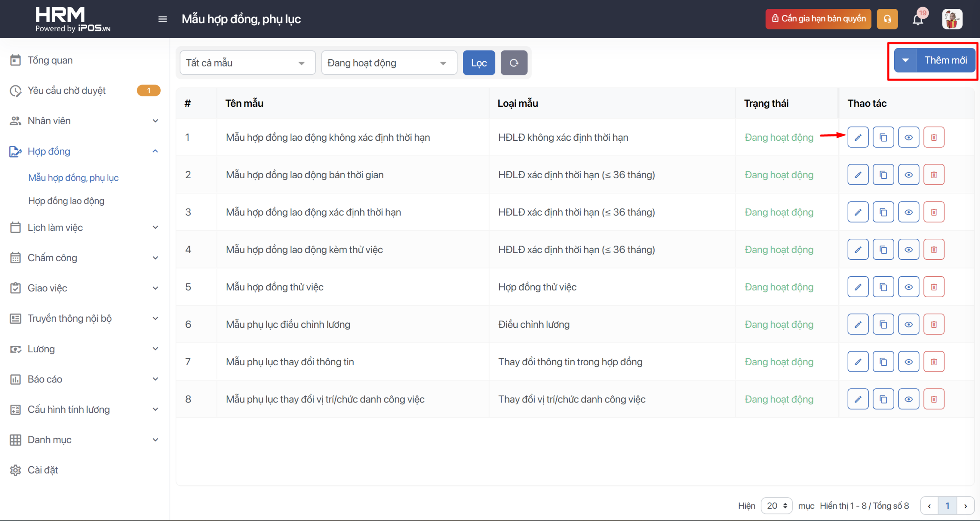980x521 pixels.
Task: Show row 8 template using eye icon
Action: click(908, 399)
